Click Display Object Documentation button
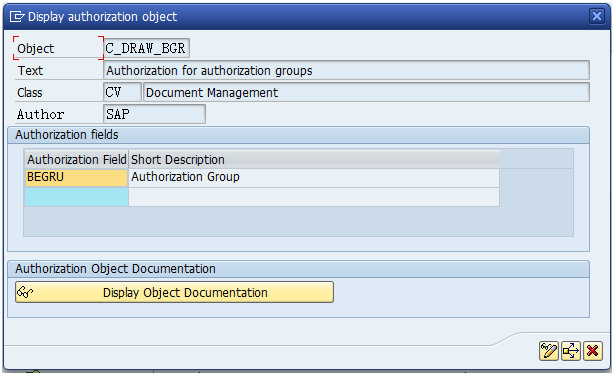 pos(174,292)
